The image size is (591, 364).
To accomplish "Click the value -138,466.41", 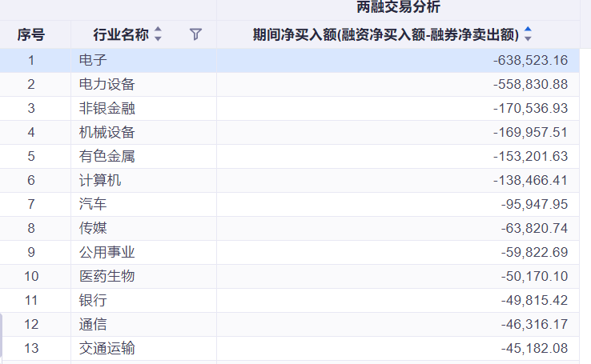I will (530, 180).
